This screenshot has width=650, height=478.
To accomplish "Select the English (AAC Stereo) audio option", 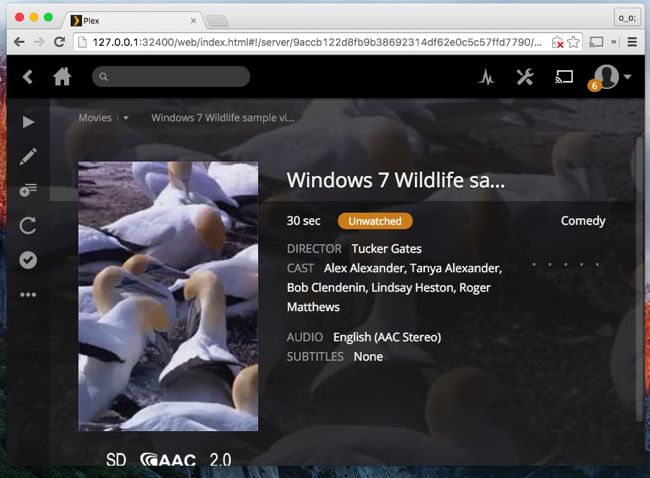I will click(387, 337).
